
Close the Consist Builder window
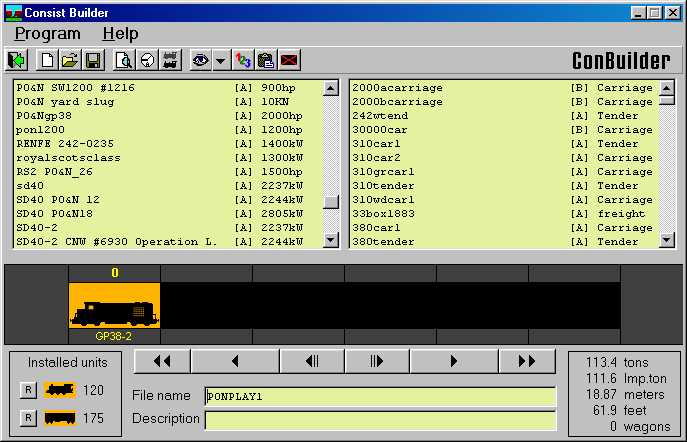click(x=673, y=13)
